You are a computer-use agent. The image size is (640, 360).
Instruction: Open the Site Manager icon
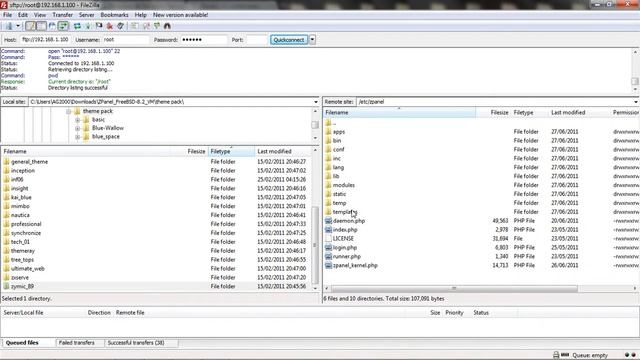click(9, 26)
